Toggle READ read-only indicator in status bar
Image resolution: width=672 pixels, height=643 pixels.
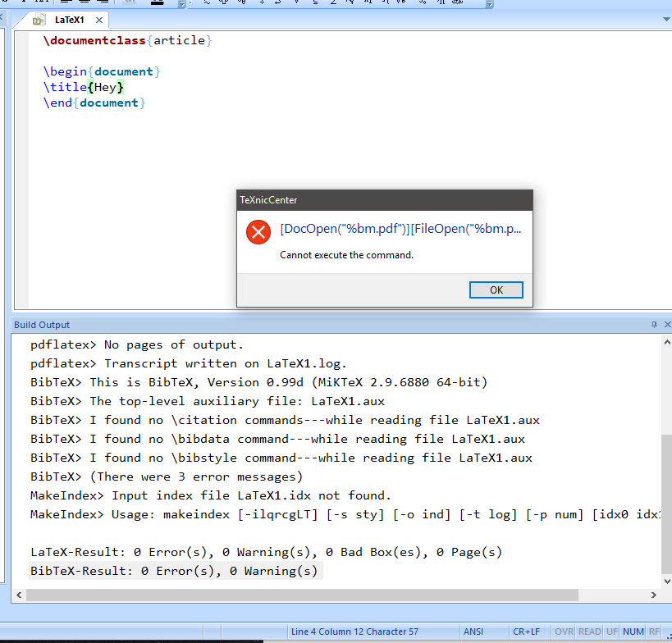coord(589,632)
